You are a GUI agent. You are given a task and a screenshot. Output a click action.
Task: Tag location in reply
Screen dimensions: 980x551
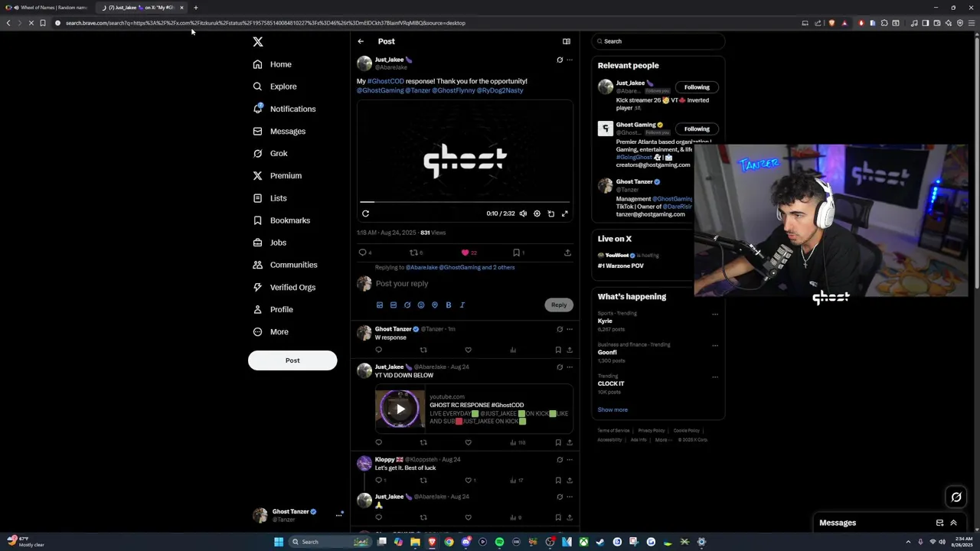(x=435, y=305)
